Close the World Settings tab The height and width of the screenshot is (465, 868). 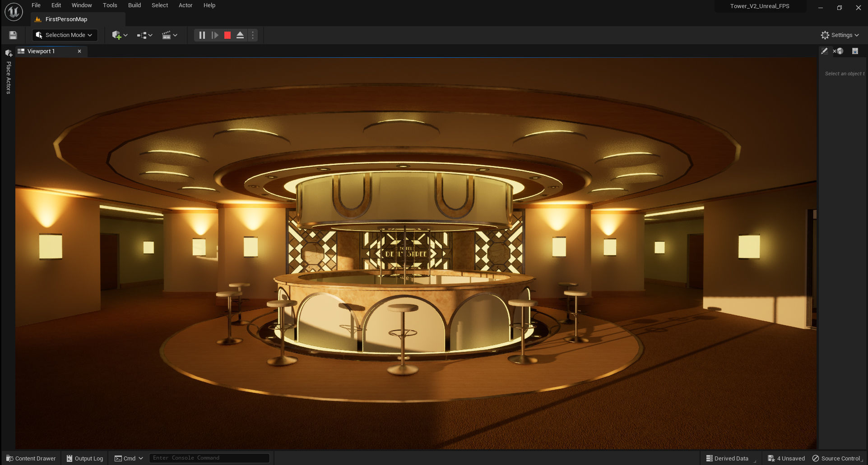[834, 51]
